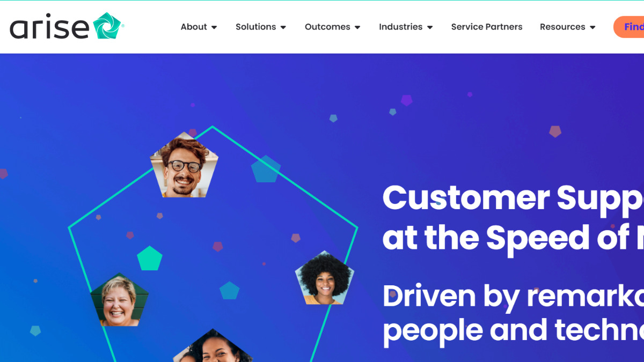Select the Solutions menu item

[x=255, y=27]
